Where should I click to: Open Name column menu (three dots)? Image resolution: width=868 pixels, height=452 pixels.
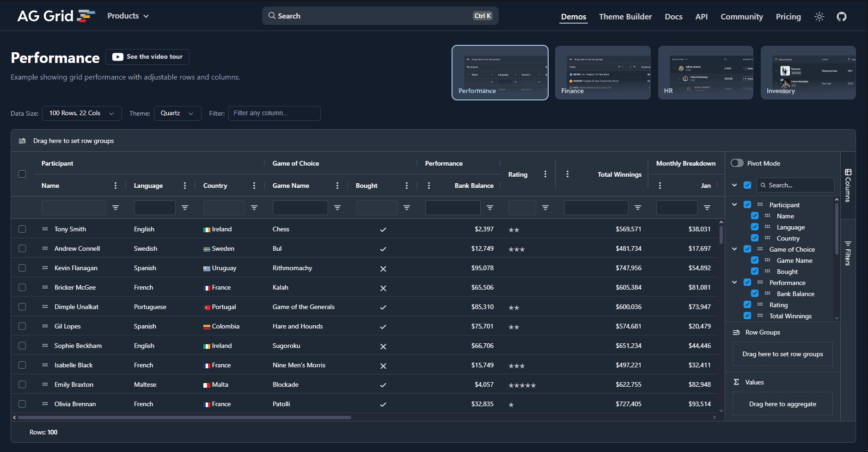click(x=116, y=186)
